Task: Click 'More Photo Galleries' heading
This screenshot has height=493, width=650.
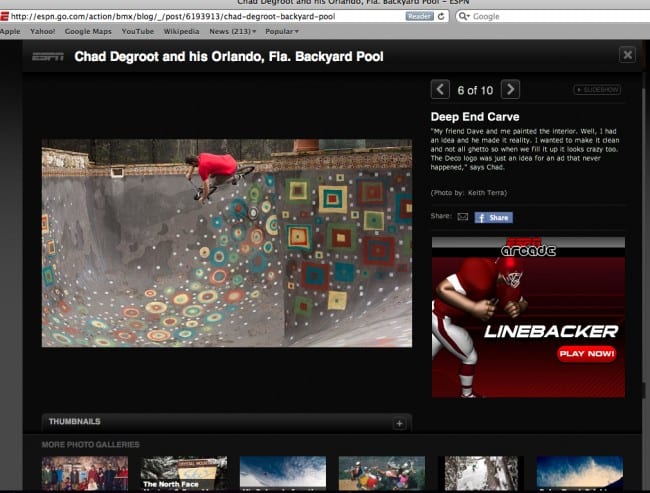Action: (x=90, y=444)
